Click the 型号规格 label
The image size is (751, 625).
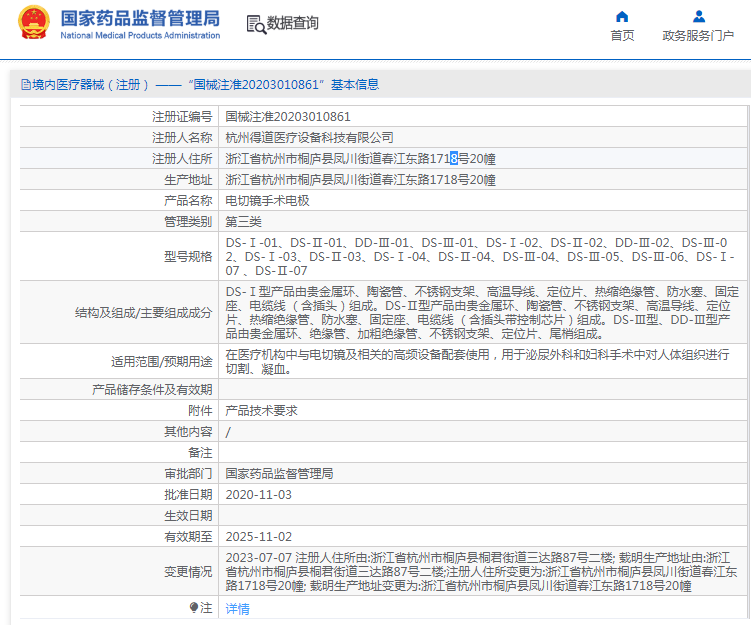point(188,257)
